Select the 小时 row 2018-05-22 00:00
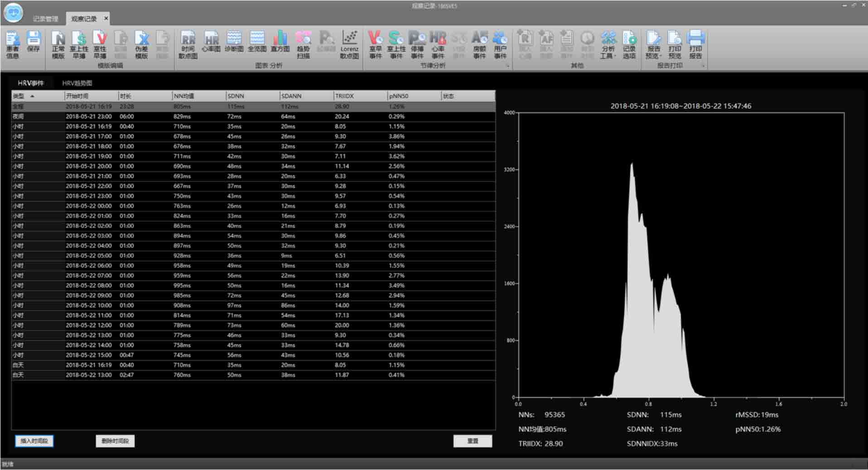 click(x=253, y=206)
